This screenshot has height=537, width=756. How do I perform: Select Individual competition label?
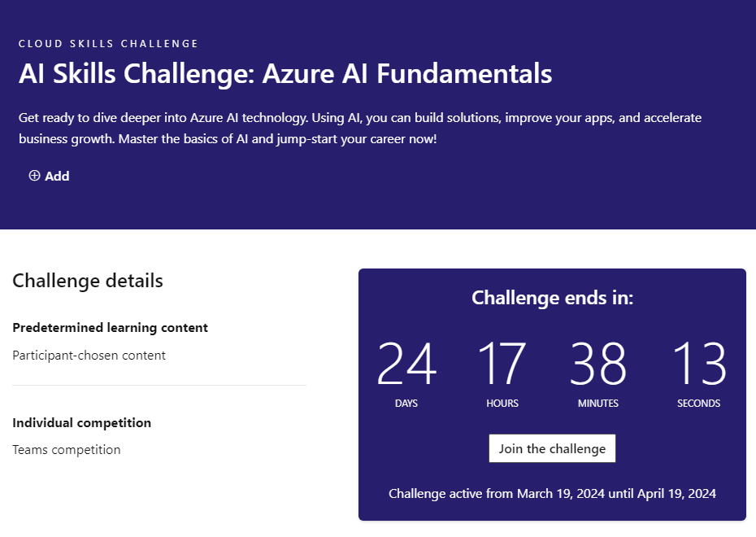click(x=81, y=423)
